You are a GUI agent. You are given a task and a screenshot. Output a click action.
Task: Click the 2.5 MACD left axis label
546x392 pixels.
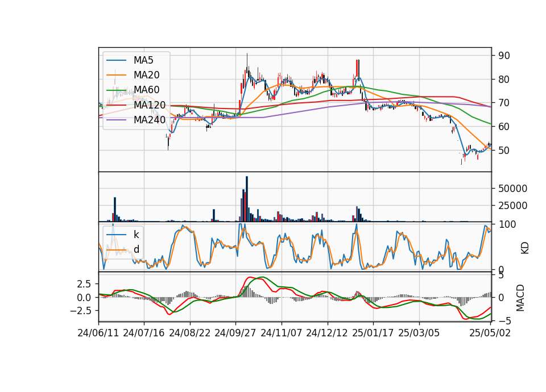click(84, 284)
